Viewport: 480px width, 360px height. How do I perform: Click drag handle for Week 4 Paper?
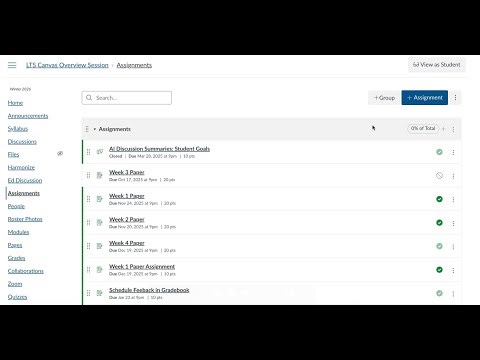[x=88, y=246]
